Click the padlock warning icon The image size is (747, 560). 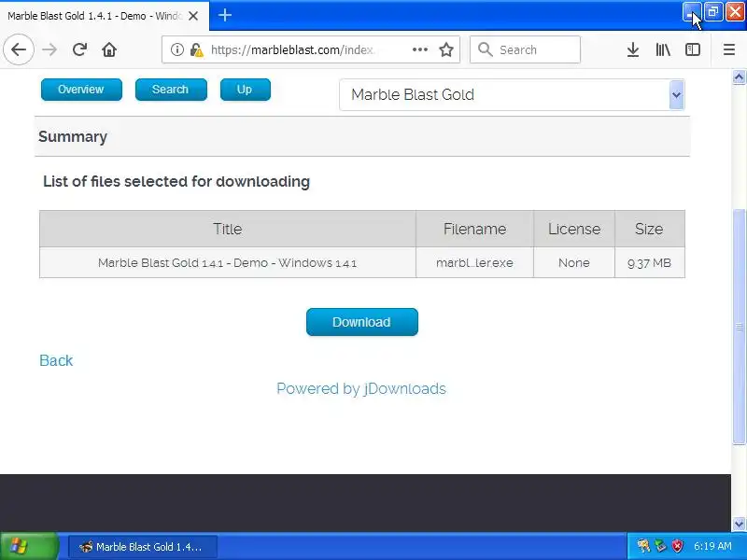click(x=196, y=49)
